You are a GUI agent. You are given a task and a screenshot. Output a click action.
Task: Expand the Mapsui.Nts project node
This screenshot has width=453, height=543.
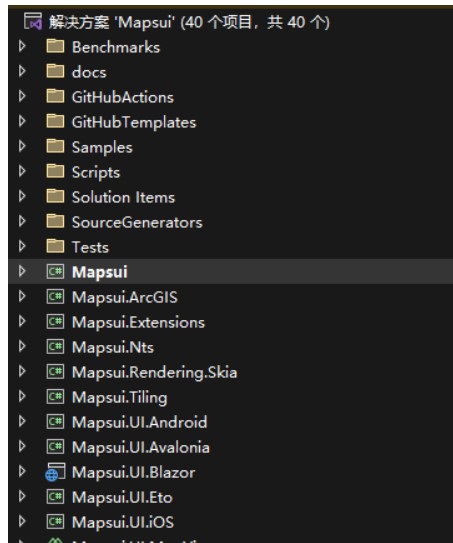coord(22,346)
